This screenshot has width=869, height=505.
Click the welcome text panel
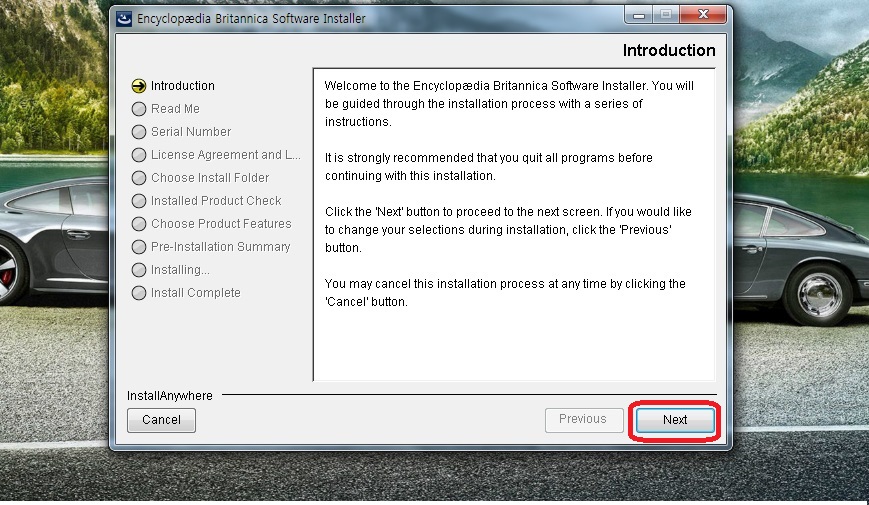pyautogui.click(x=514, y=225)
